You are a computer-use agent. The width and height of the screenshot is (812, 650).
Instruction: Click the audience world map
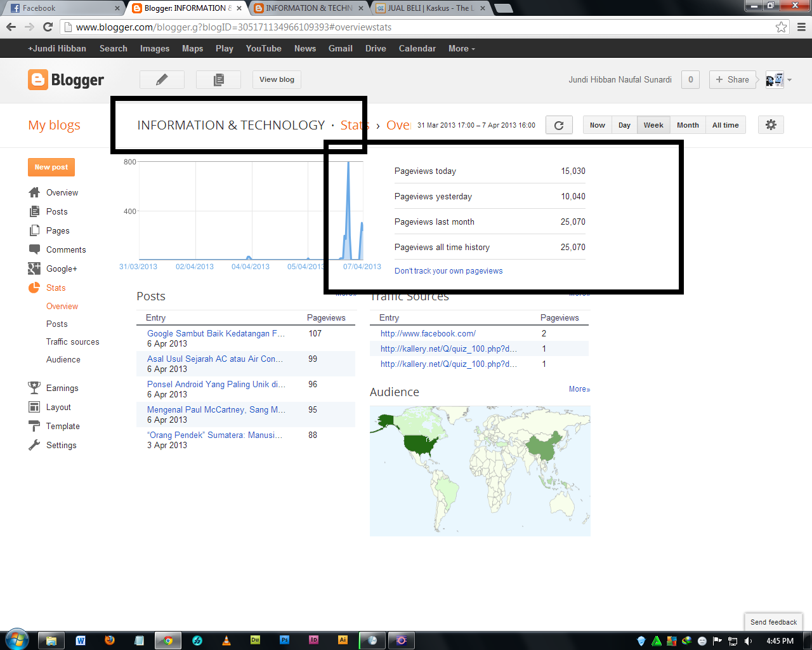(x=480, y=470)
